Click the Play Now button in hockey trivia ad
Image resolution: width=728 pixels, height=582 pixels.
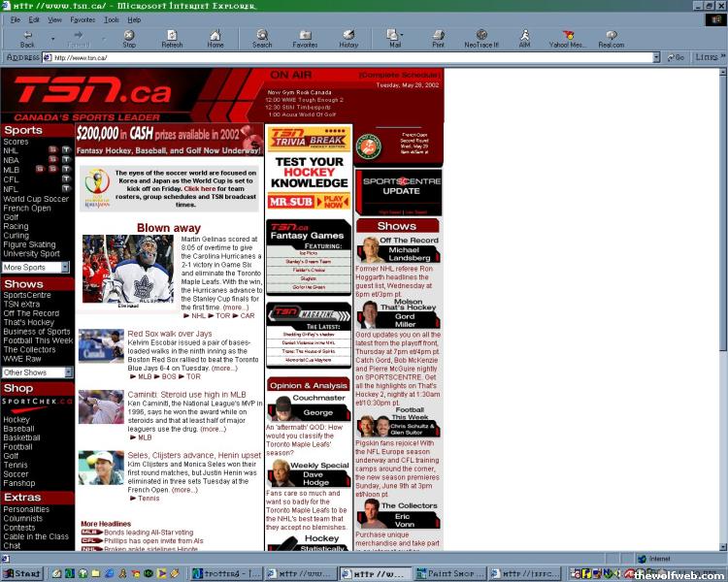(335, 202)
